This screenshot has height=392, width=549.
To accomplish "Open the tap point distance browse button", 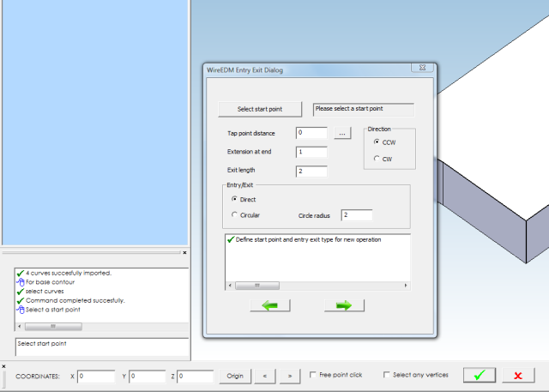I will click(x=342, y=133).
